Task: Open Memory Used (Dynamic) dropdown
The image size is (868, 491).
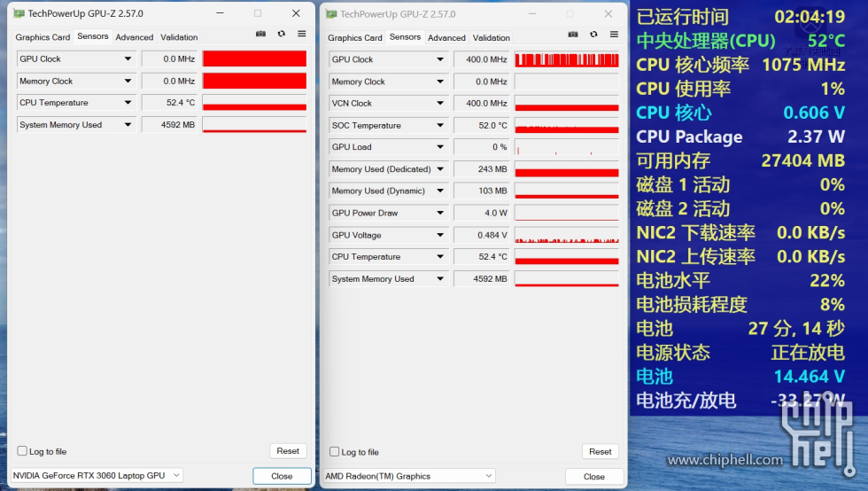Action: pyautogui.click(x=440, y=191)
